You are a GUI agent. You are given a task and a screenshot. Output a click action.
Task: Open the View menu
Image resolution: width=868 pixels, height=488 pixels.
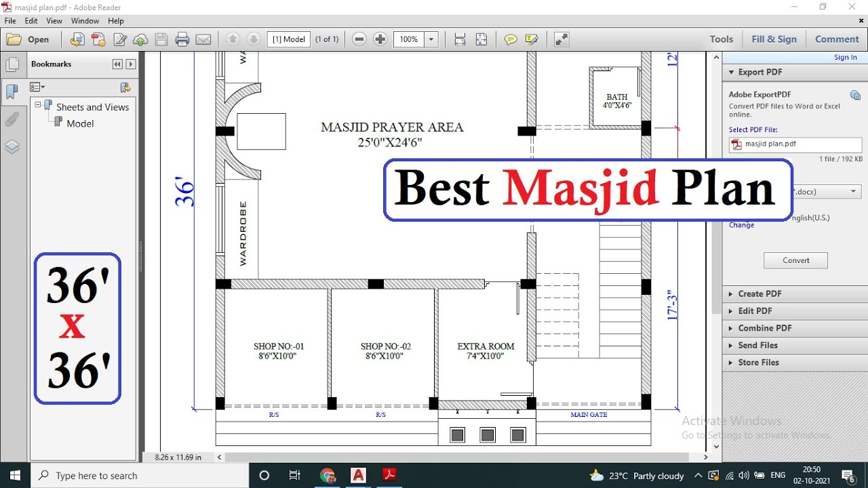coord(54,21)
